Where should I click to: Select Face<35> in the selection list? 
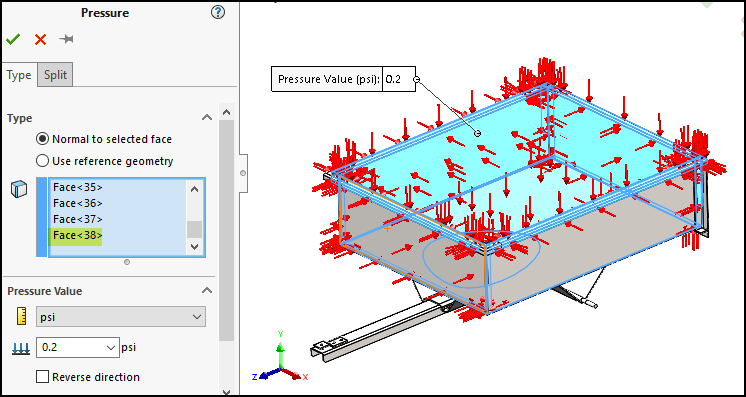[x=78, y=187]
